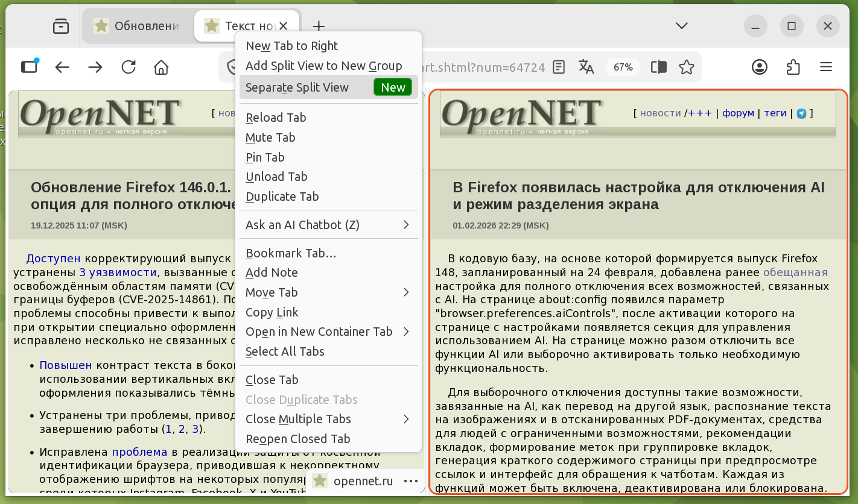
Task: Bookmark this page with the star icon
Action: coord(687,67)
